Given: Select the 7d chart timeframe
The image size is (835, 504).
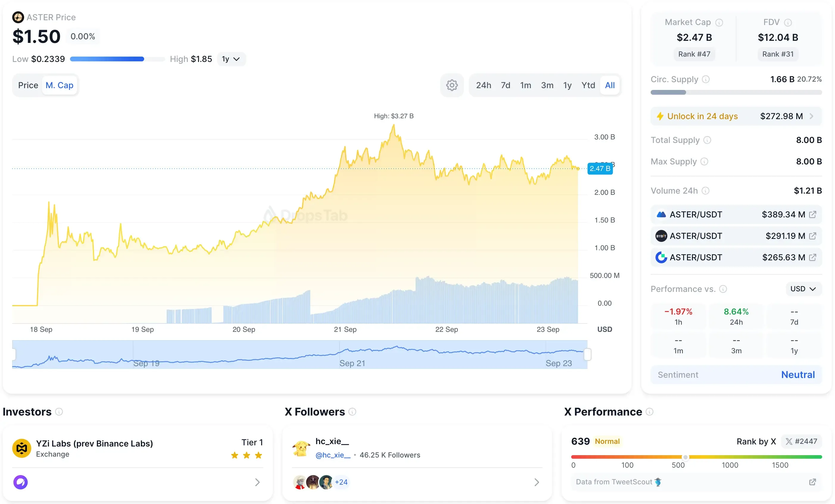Looking at the screenshot, I should point(505,85).
